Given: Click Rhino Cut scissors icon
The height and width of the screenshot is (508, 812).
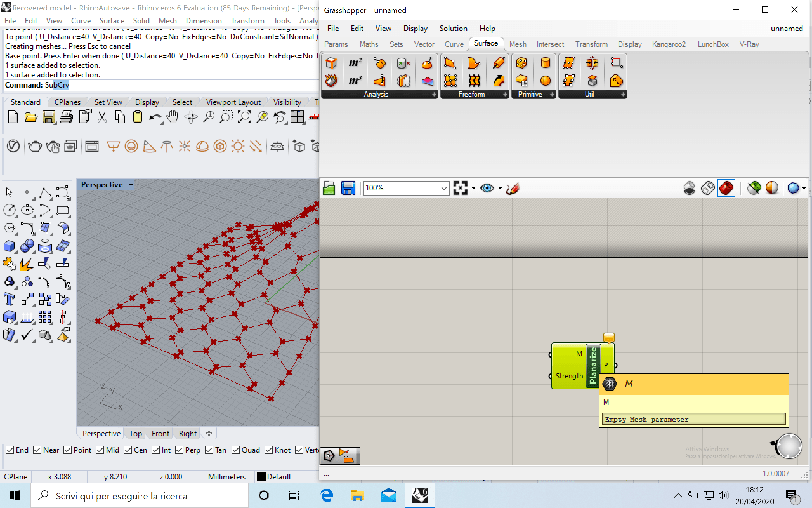Looking at the screenshot, I should click(x=102, y=117).
